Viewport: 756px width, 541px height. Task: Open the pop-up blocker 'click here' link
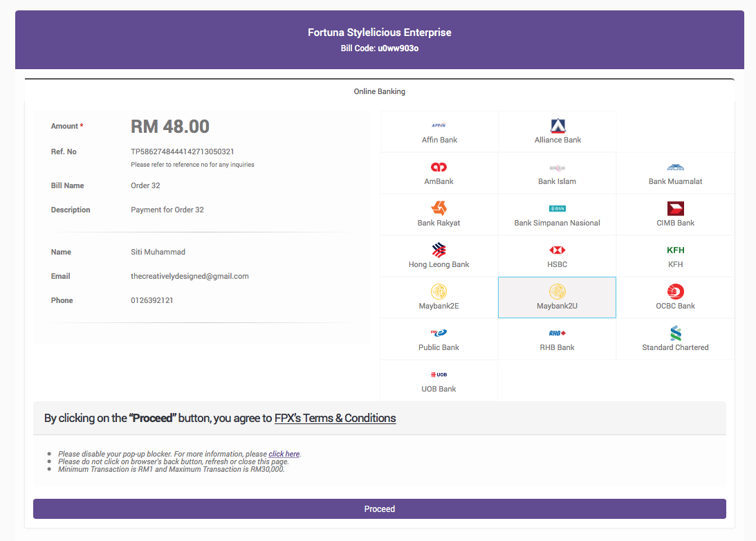[x=284, y=454]
